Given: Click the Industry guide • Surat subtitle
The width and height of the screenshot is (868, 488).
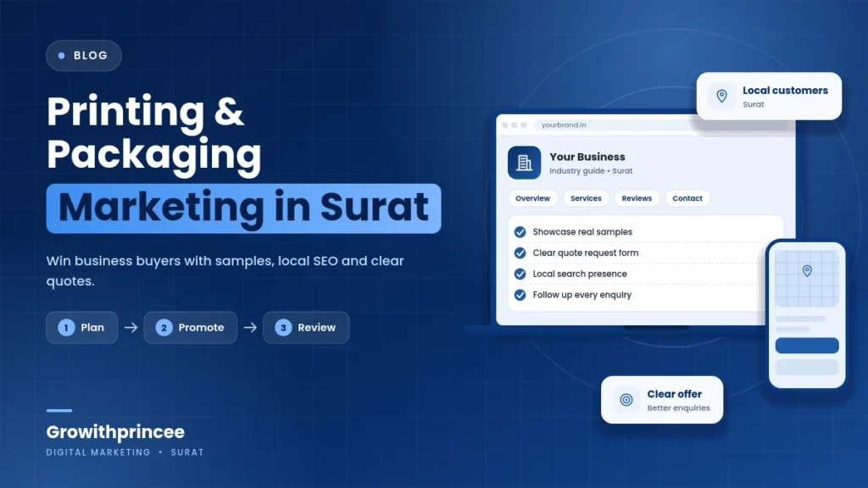Looking at the screenshot, I should tap(591, 171).
